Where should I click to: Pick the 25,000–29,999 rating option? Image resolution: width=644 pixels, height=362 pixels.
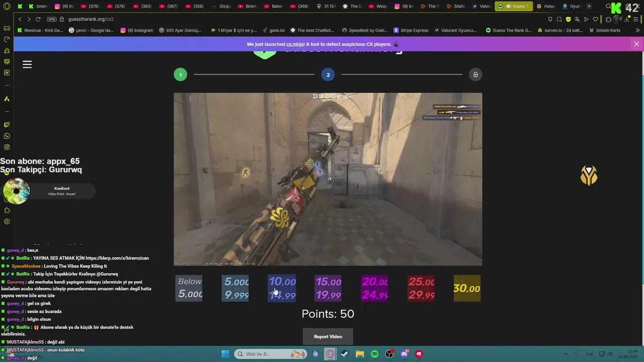point(421,288)
